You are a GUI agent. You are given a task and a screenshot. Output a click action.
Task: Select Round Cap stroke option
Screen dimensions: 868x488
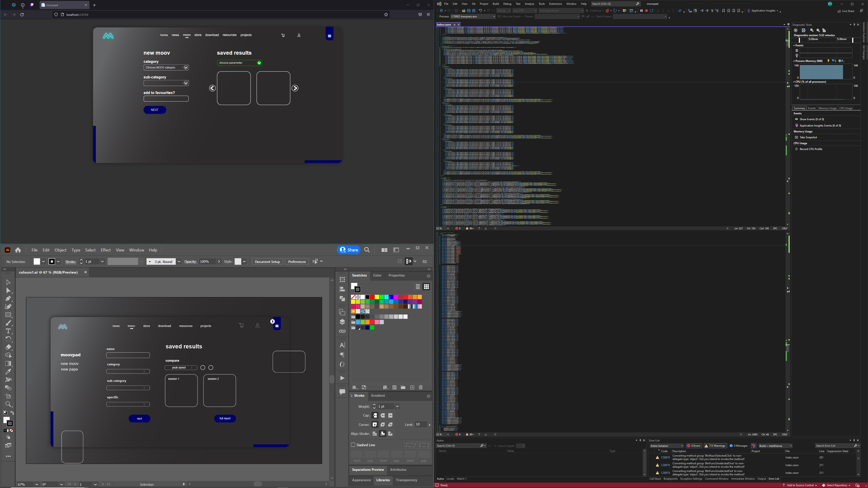pos(383,416)
